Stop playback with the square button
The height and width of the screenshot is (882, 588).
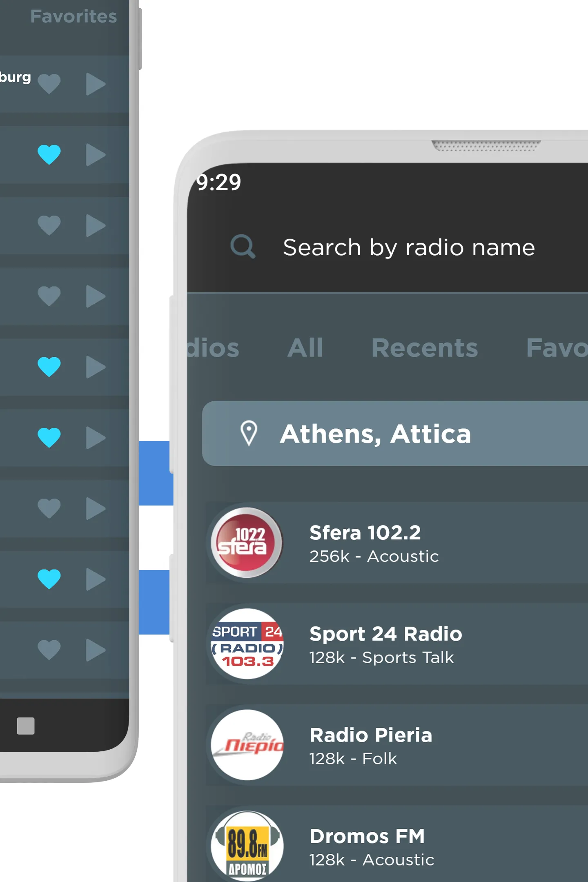26,726
